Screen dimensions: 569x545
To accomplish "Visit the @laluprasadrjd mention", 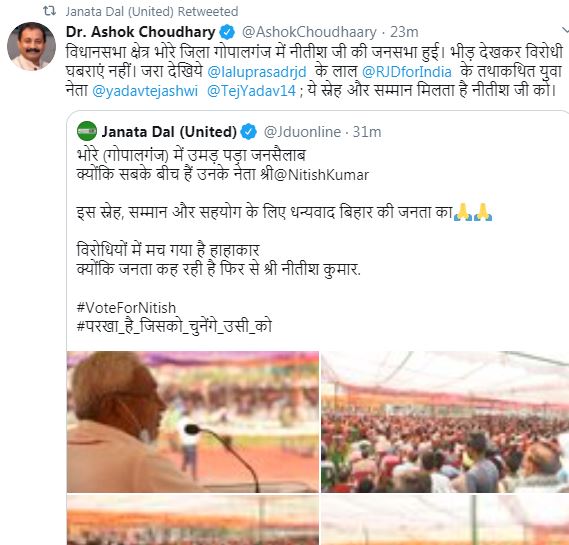I will click(x=257, y=71).
